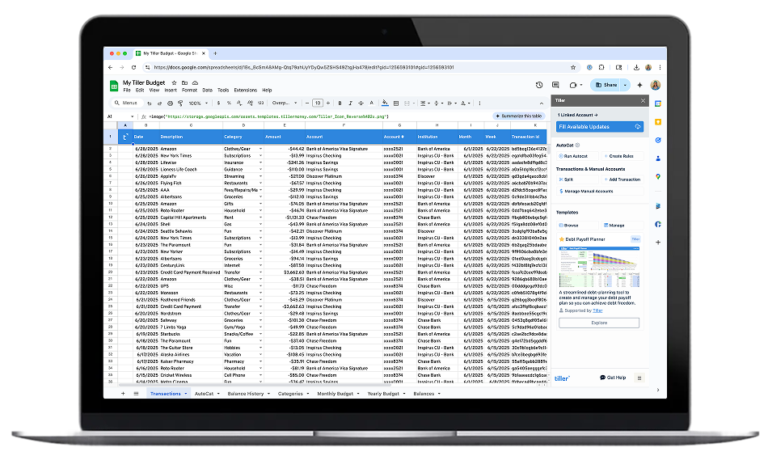The height and width of the screenshot is (456, 768).
Task: Open Contacts in side rail
Action: pyautogui.click(x=658, y=158)
